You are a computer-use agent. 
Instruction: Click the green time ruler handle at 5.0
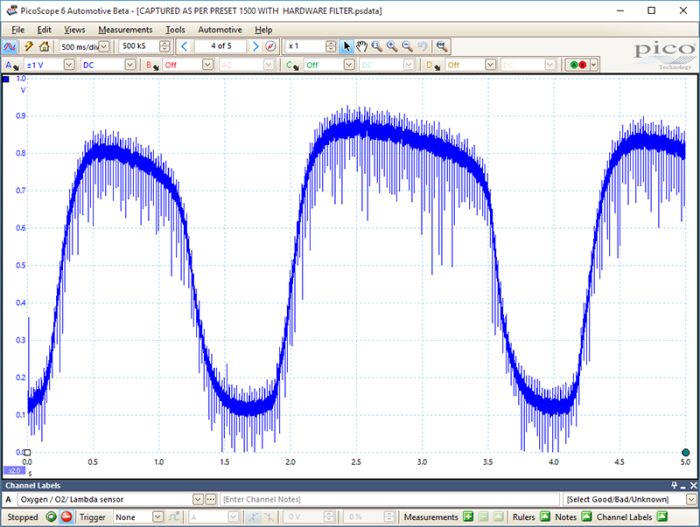point(685,452)
